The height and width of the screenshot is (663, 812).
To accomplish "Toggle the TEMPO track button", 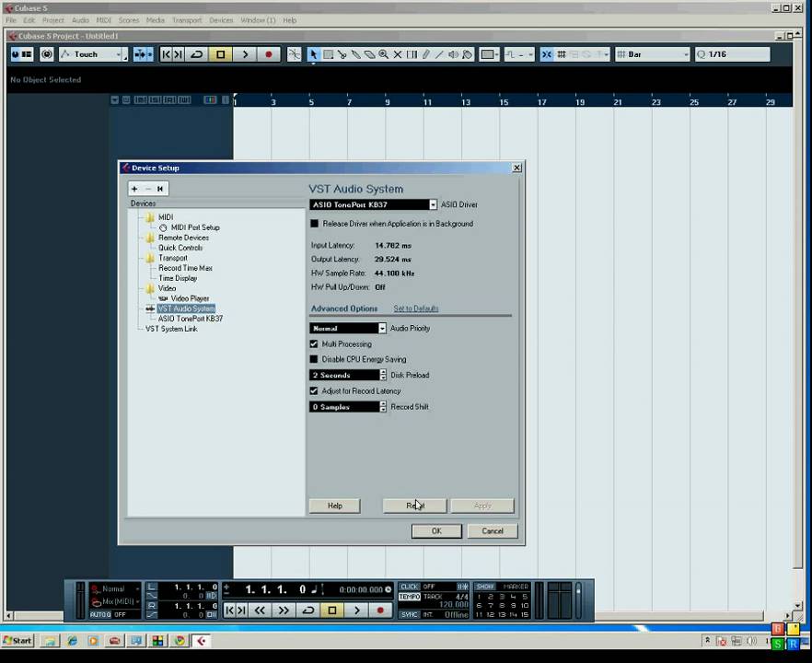I will pyautogui.click(x=409, y=597).
